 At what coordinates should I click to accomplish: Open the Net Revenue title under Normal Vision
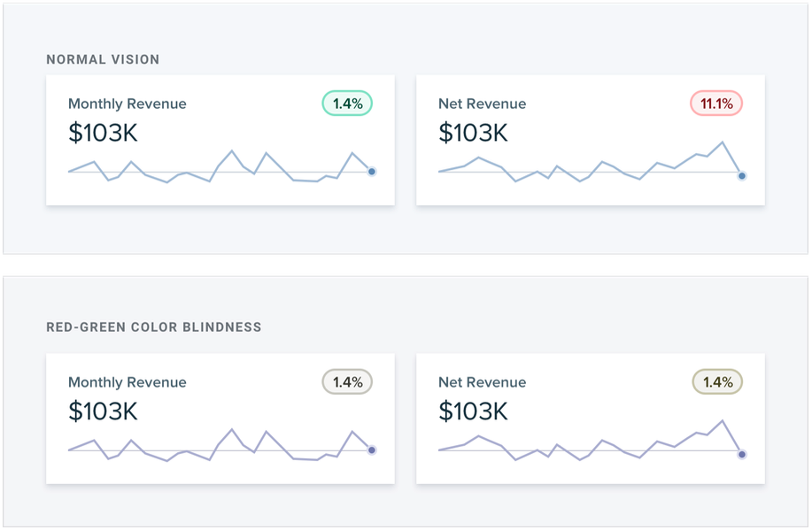click(482, 104)
